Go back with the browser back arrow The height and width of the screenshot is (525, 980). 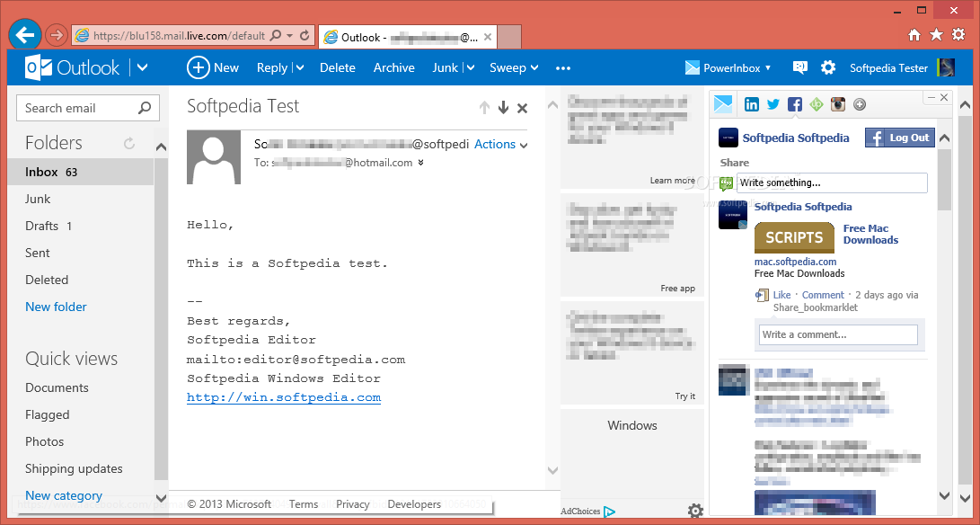coord(25,35)
